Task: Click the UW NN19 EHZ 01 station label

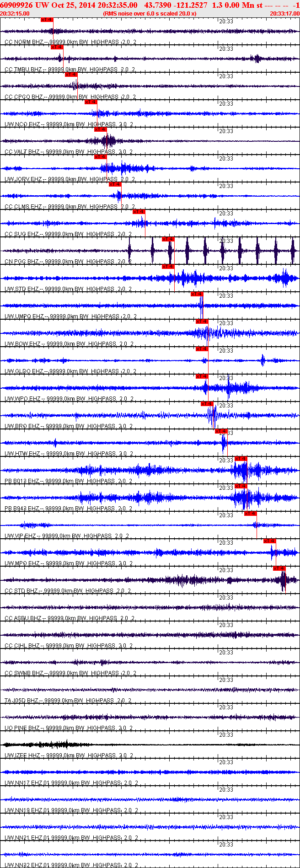Action: tap(71, 810)
